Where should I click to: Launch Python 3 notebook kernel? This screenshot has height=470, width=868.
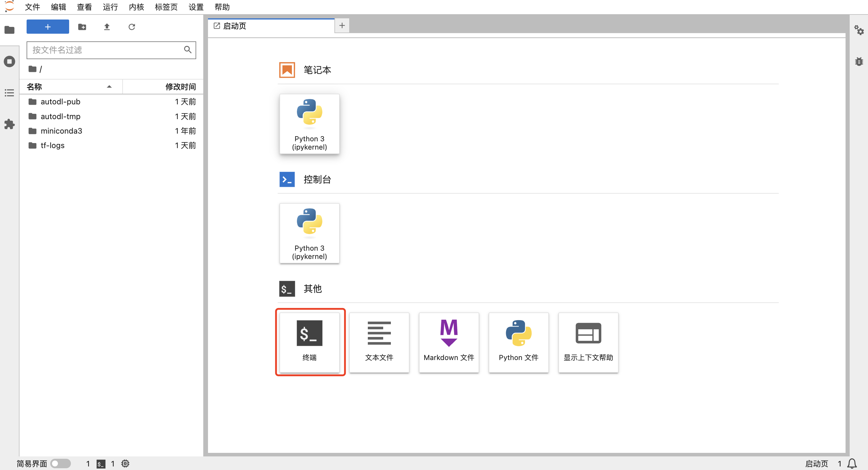click(x=309, y=124)
